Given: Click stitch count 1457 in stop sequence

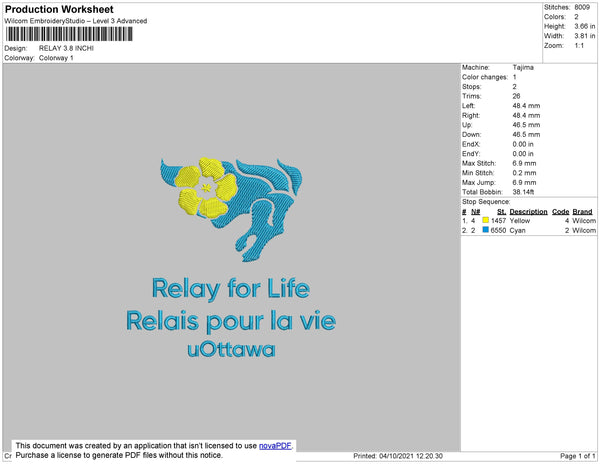Looking at the screenshot, I should (x=498, y=221).
